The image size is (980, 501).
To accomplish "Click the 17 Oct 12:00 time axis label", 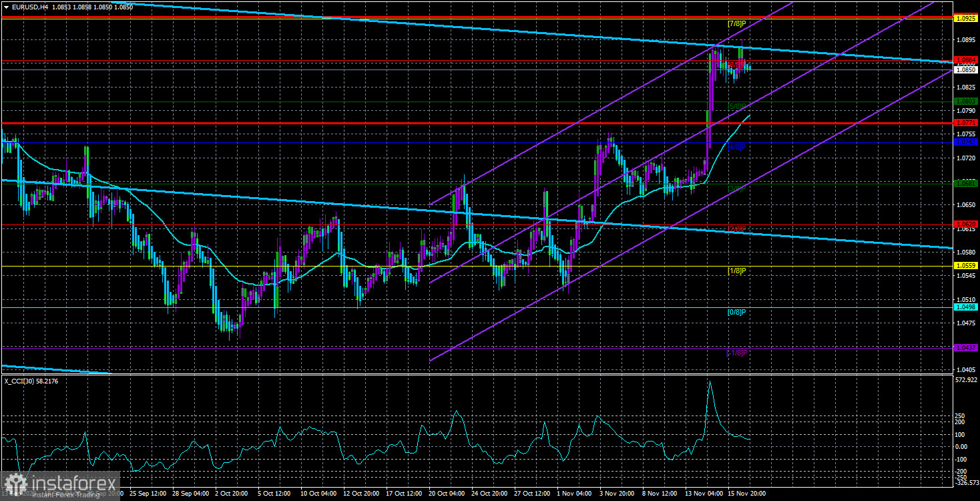I will 405,494.
